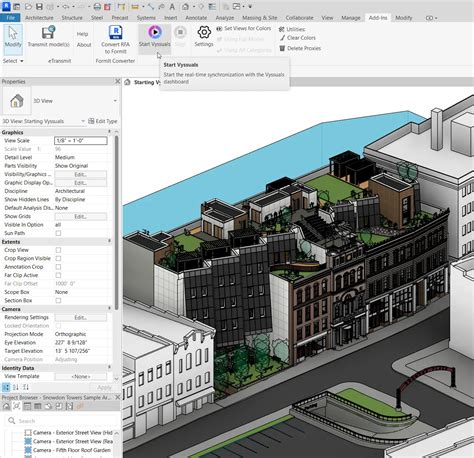
Task: Open the Manage ribbon tab
Action: 351,18
